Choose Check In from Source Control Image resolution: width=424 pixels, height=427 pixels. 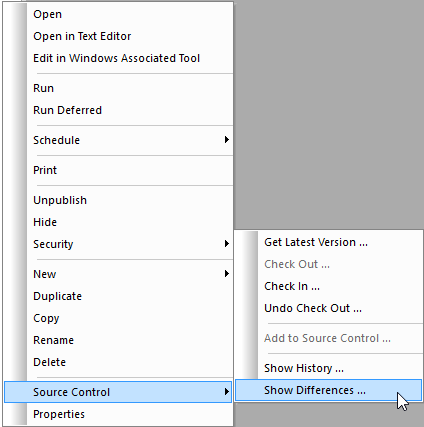[x=328, y=286]
